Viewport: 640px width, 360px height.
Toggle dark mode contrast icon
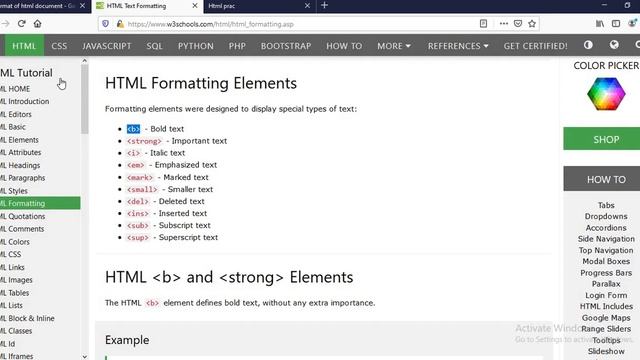pyautogui.click(x=588, y=45)
